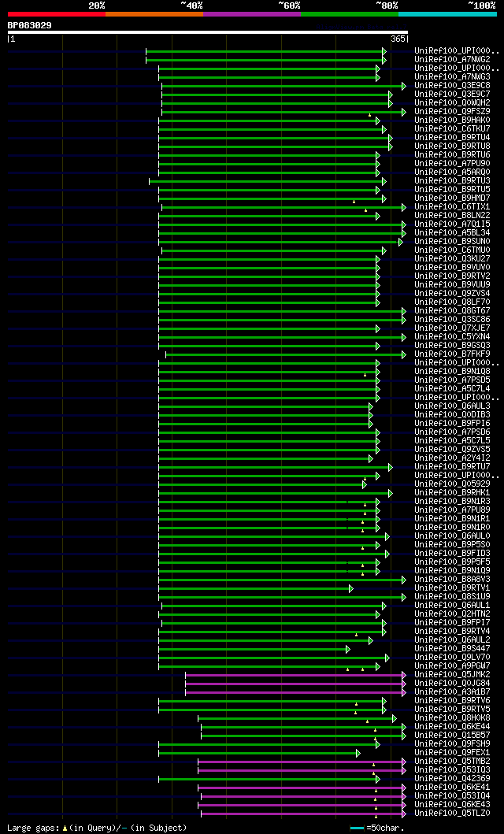The image size is (504, 834).
Task: Open hit UniRef100_Q3E9C8
Action: pyautogui.click(x=453, y=86)
